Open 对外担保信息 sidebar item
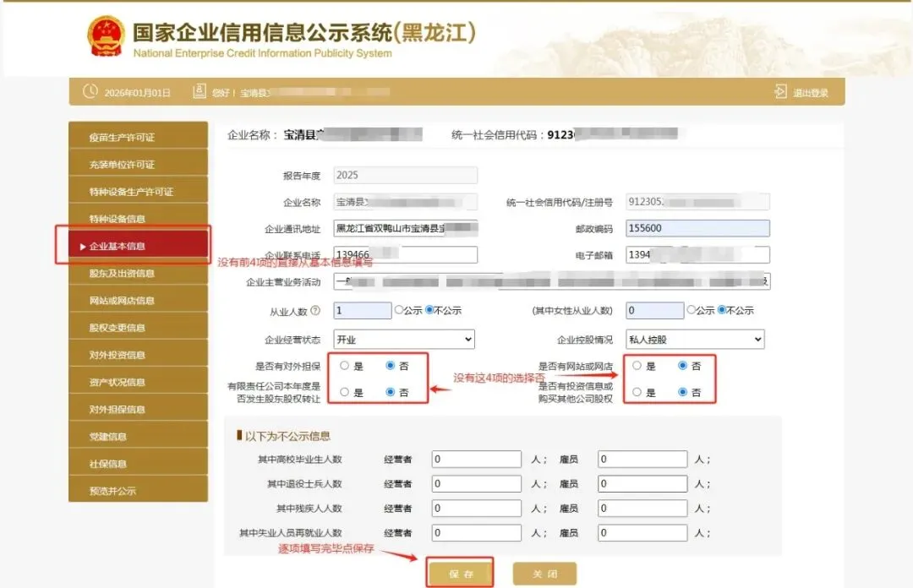Viewport: 913px width, 588px height. pos(138,409)
